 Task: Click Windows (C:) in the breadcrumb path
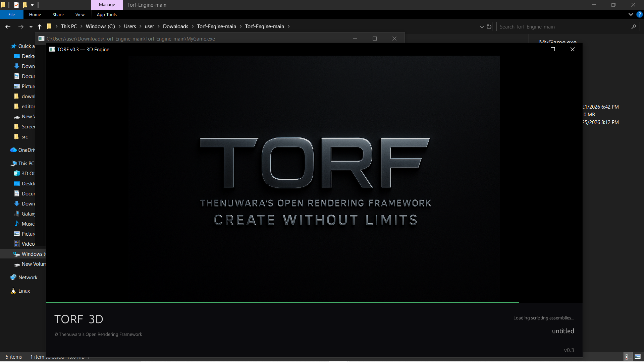100,26
